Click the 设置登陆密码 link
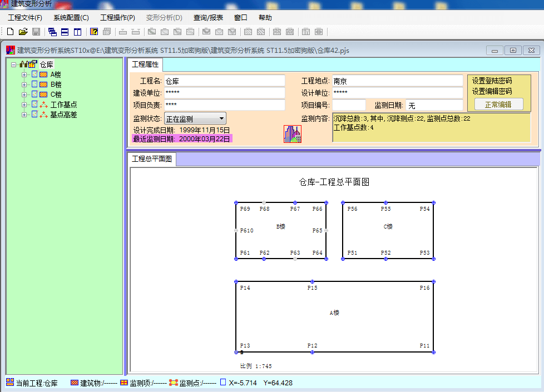This screenshot has height=392, width=544. click(x=492, y=81)
